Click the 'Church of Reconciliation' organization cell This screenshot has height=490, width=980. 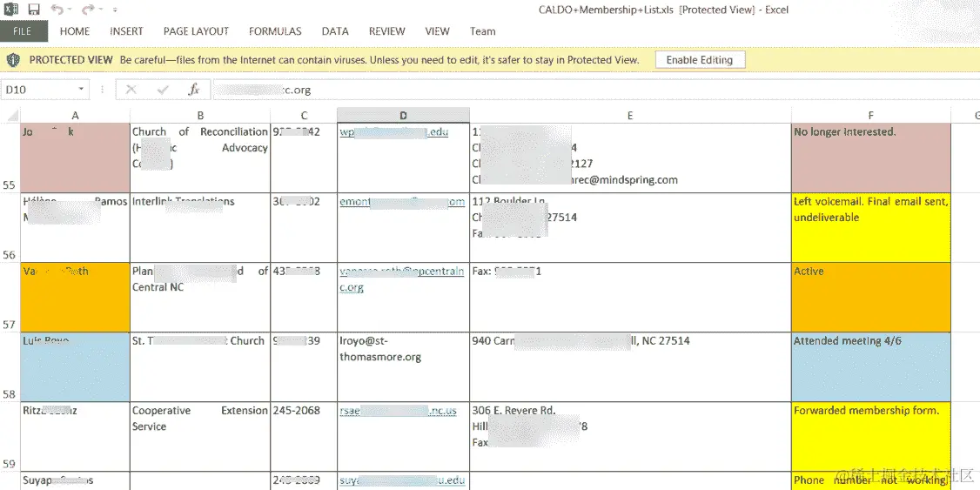200,158
